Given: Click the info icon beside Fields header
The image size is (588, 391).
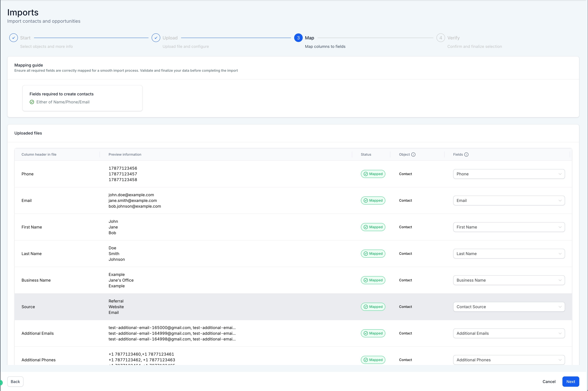Looking at the screenshot, I should 466,155.
